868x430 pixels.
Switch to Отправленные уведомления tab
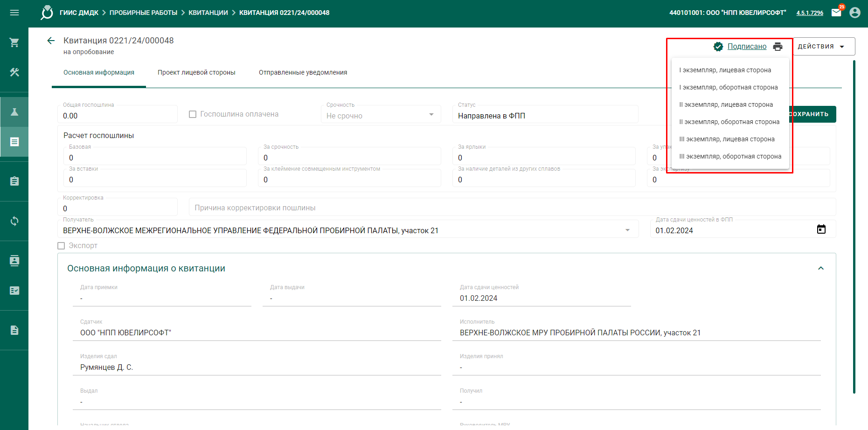pos(303,72)
